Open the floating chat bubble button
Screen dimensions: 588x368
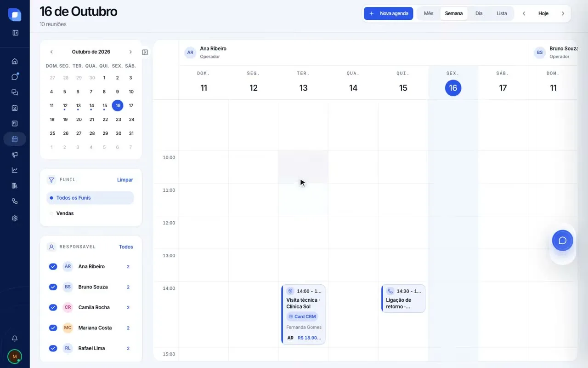click(562, 241)
